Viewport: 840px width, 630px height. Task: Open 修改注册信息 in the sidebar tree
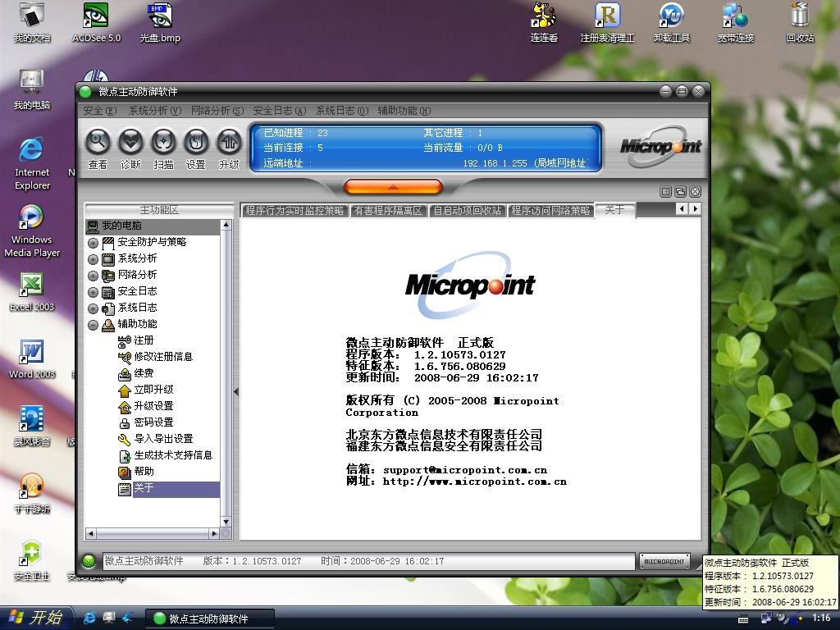click(163, 357)
